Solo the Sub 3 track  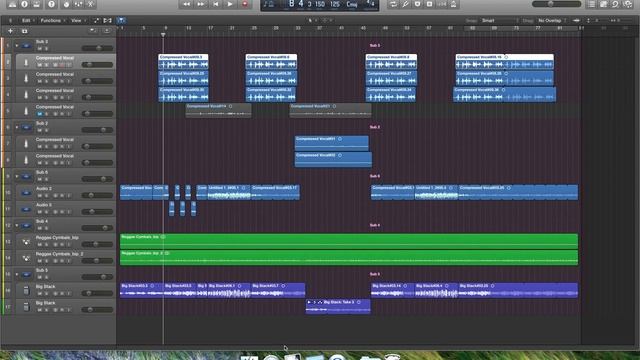click(46, 49)
